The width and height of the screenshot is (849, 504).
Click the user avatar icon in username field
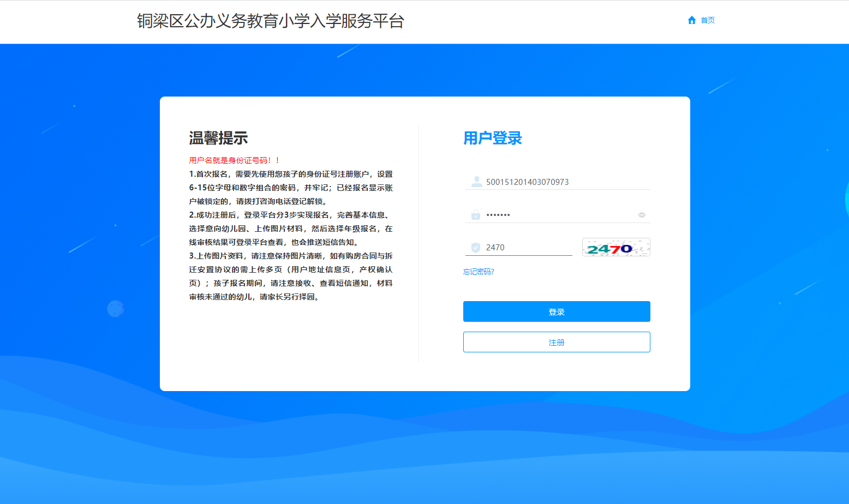pyautogui.click(x=476, y=182)
